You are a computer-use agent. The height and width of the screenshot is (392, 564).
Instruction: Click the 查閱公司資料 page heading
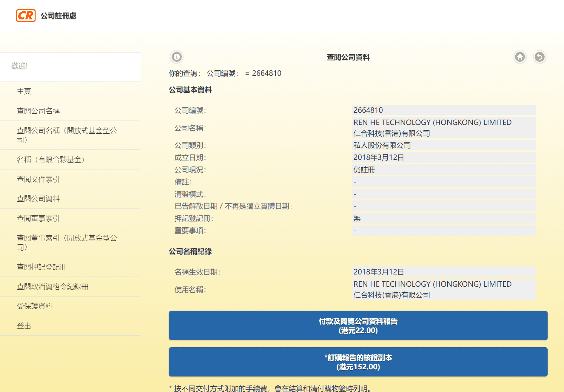click(348, 57)
